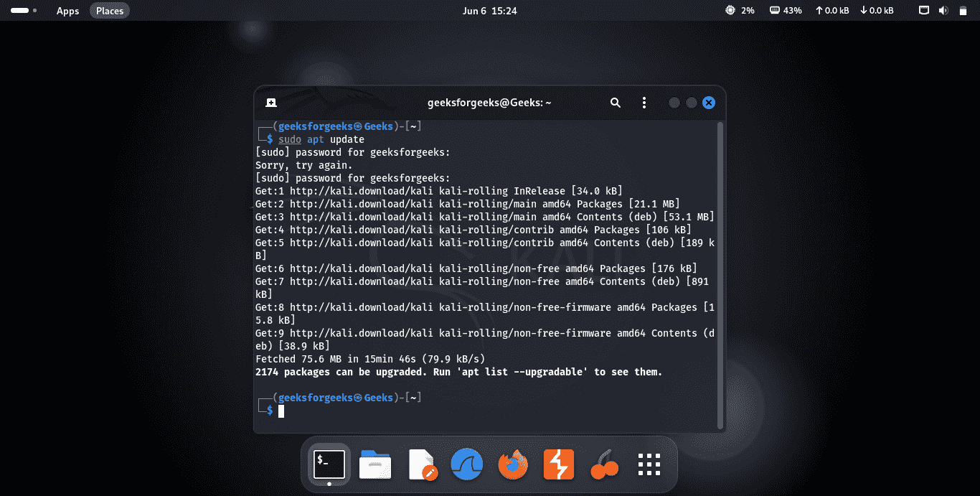This screenshot has width=980, height=496.
Task: Check the CPU usage indicator at 2%
Action: point(740,11)
